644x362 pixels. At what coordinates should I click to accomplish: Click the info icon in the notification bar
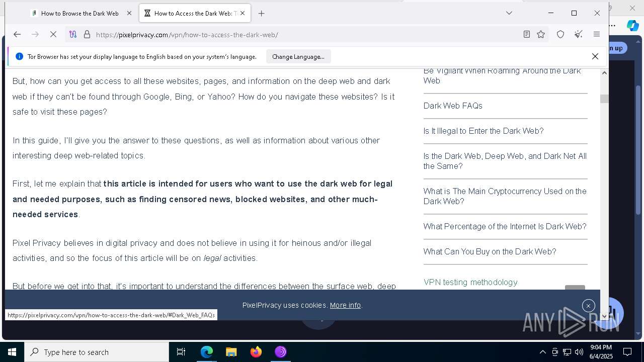pyautogui.click(x=19, y=57)
